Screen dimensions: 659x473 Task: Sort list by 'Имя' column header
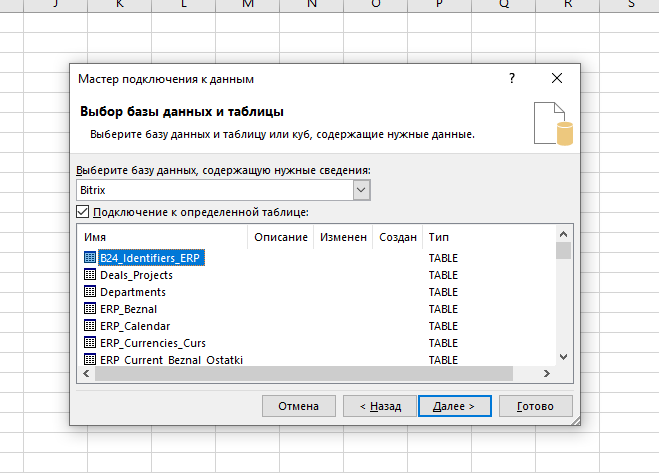pos(162,237)
